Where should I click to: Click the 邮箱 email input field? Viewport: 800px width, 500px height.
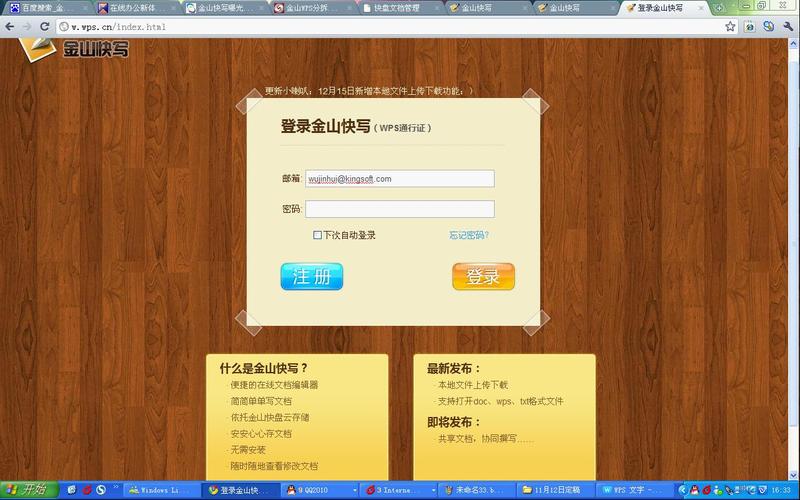tap(399, 179)
